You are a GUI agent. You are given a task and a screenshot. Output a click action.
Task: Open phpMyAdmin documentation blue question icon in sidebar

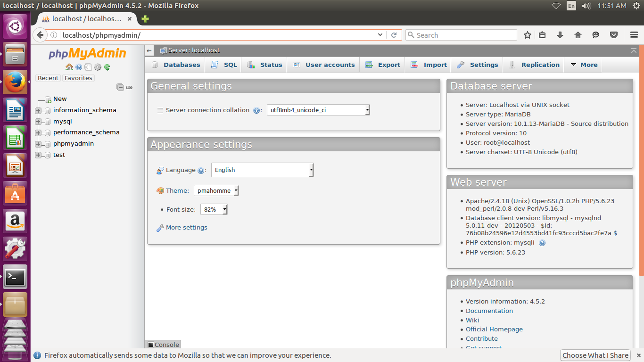point(79,67)
